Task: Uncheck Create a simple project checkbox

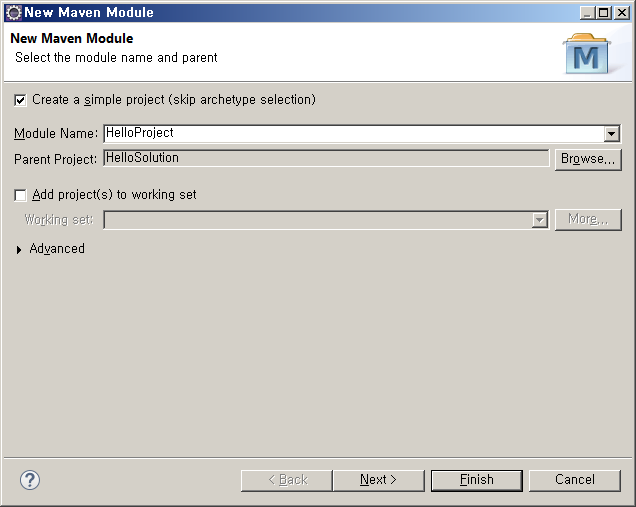Action: [x=20, y=100]
